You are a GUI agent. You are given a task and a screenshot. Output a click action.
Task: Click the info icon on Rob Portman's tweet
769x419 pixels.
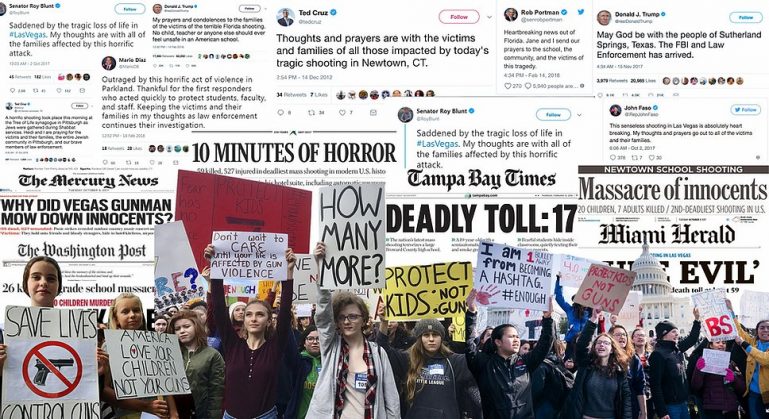(x=582, y=86)
